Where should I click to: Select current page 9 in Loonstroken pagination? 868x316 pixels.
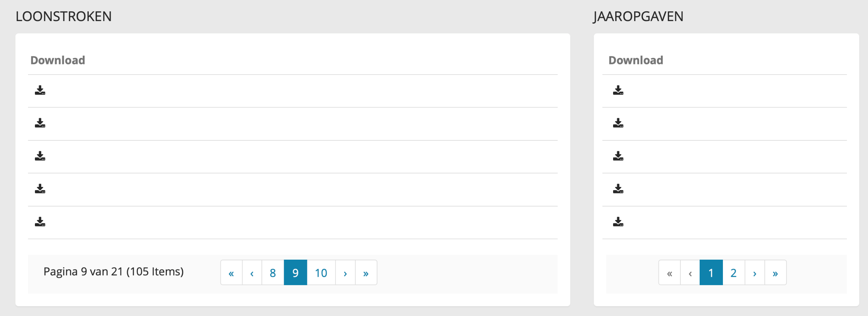coord(295,273)
